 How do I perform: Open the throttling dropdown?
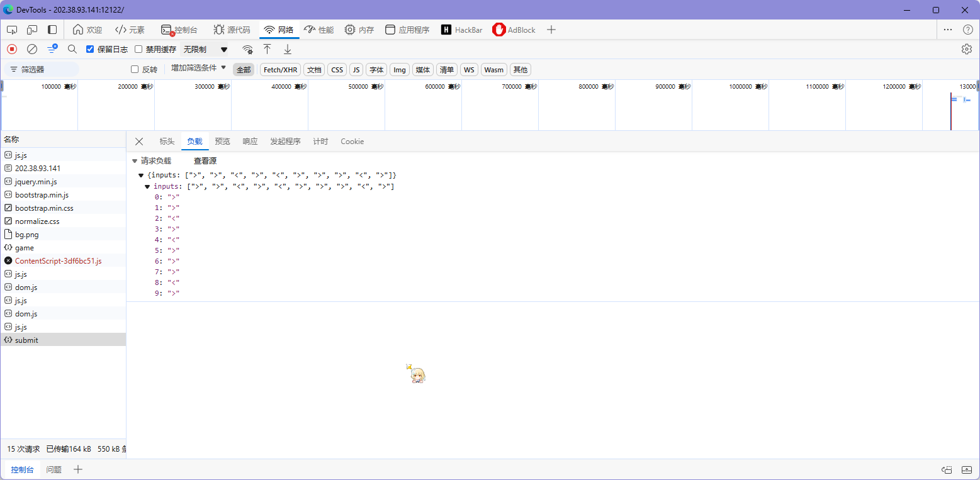(x=205, y=49)
